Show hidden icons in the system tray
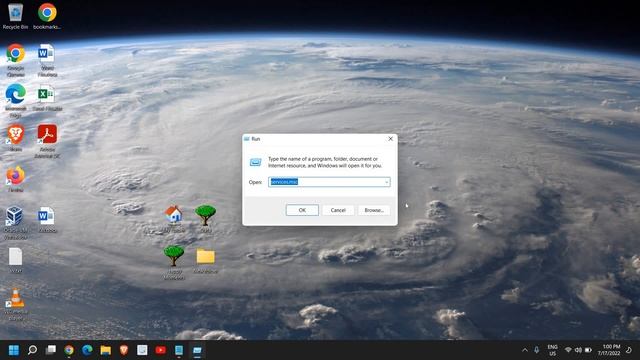The height and width of the screenshot is (360, 640). pyautogui.click(x=525, y=350)
